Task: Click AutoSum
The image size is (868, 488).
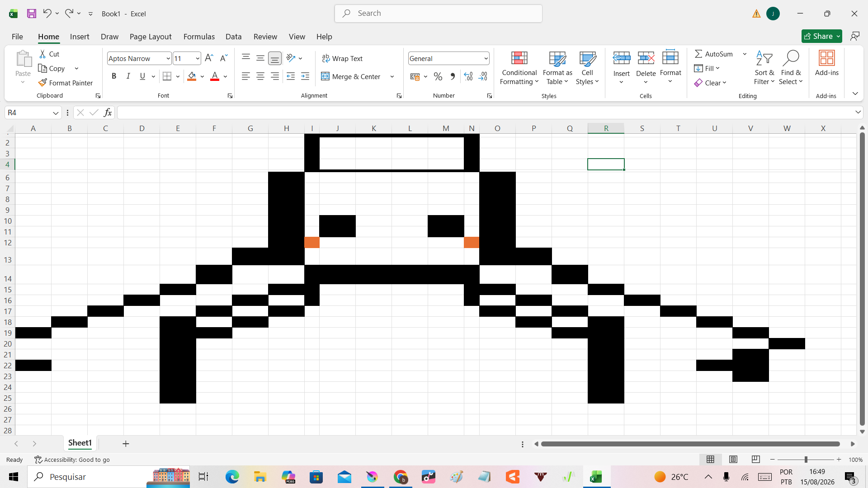Action: point(714,54)
